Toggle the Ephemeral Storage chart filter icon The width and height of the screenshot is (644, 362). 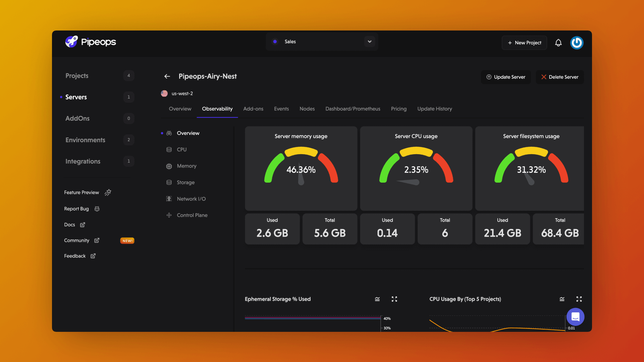(x=377, y=299)
